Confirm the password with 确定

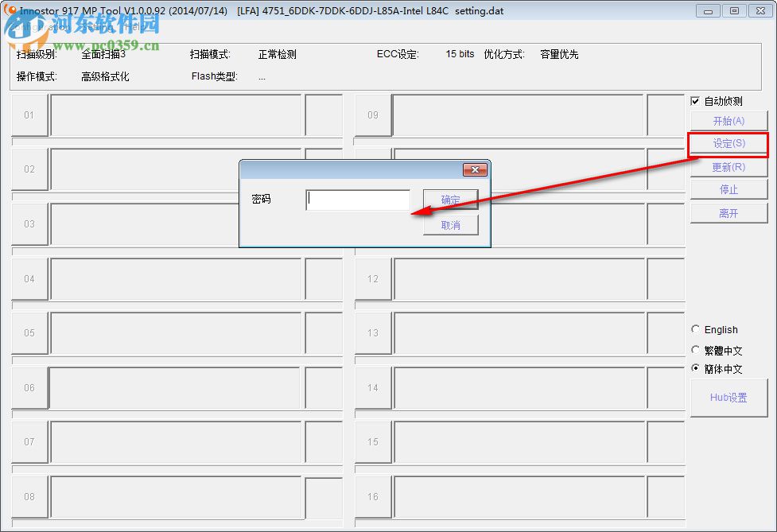[x=450, y=200]
